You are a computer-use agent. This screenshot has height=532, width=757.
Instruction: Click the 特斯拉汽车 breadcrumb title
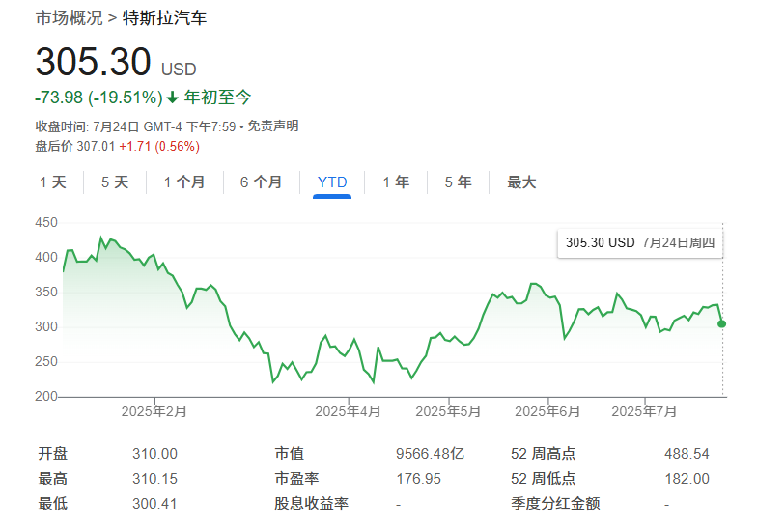[164, 17]
